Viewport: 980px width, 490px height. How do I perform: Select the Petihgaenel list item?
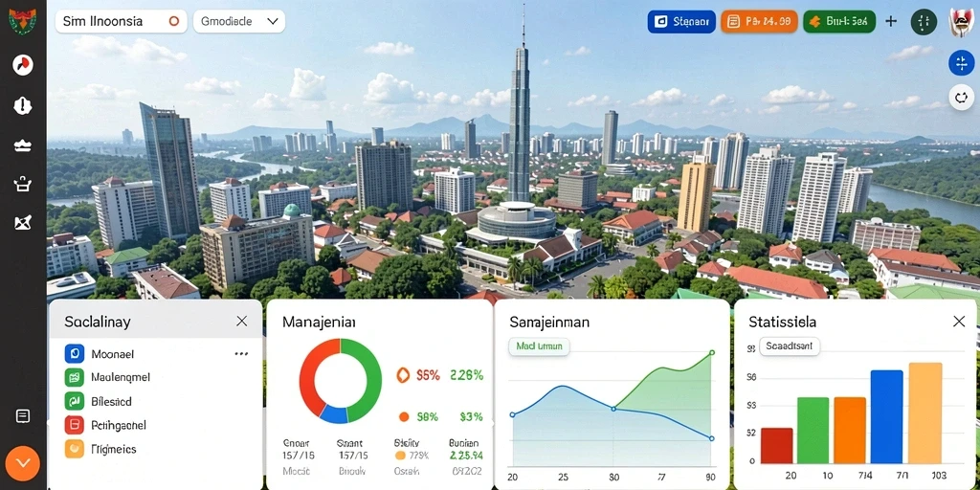156,425
